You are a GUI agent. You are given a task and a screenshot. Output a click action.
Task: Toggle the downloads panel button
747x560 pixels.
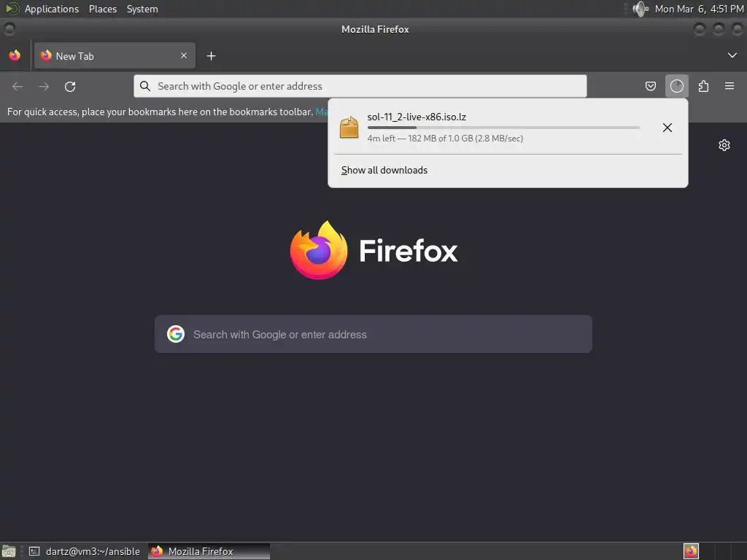(676, 86)
